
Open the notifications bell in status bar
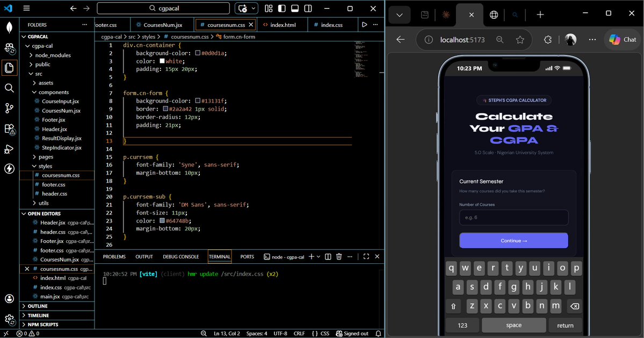tap(378, 334)
